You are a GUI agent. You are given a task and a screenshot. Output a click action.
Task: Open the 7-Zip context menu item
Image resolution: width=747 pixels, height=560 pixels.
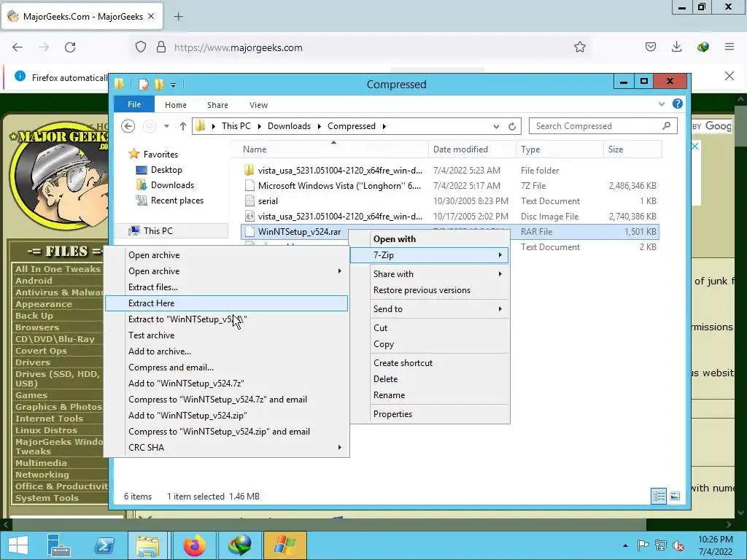pos(429,255)
